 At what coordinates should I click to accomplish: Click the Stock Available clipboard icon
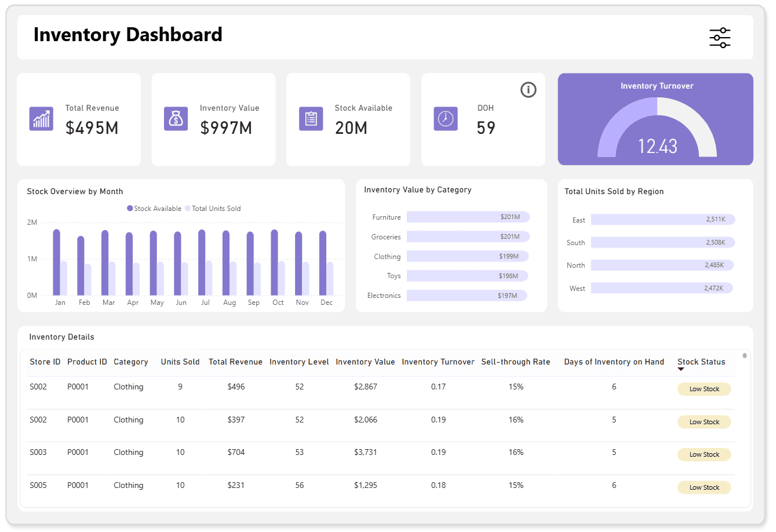coord(311,119)
